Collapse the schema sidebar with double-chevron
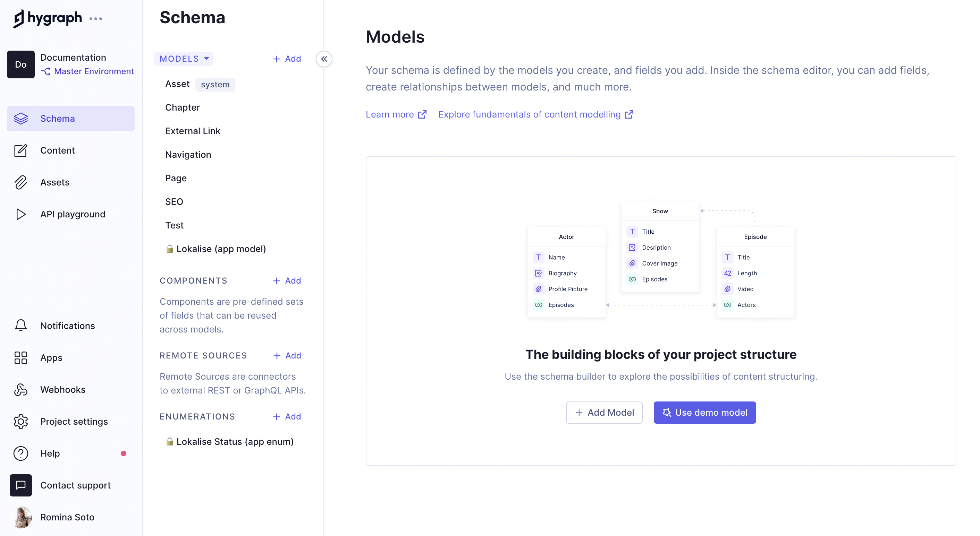The height and width of the screenshot is (536, 980). [324, 59]
